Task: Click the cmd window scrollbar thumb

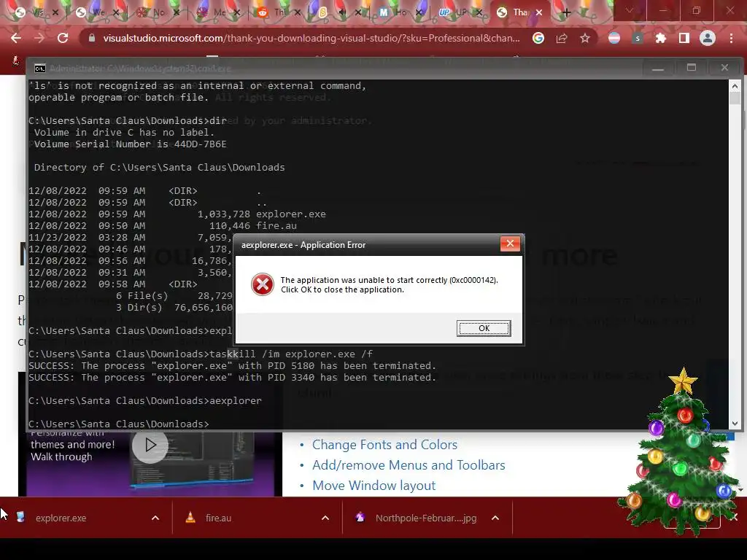Action: [x=735, y=98]
